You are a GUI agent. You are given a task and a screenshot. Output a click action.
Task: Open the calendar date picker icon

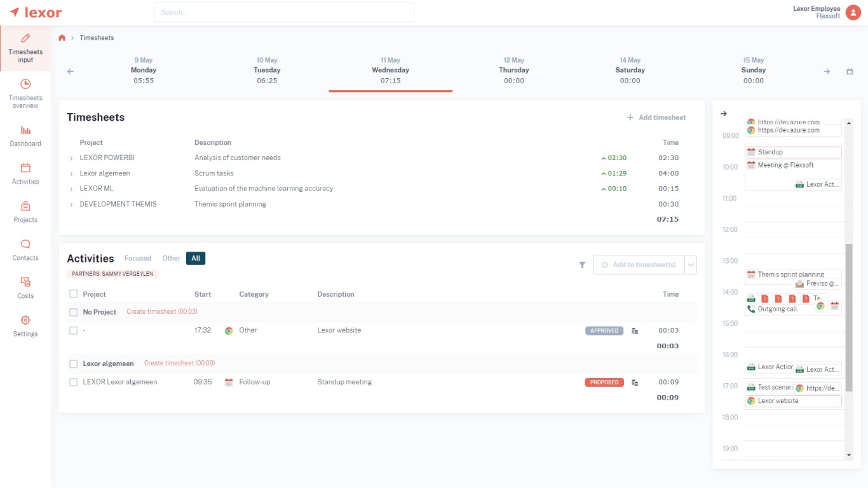tap(850, 71)
